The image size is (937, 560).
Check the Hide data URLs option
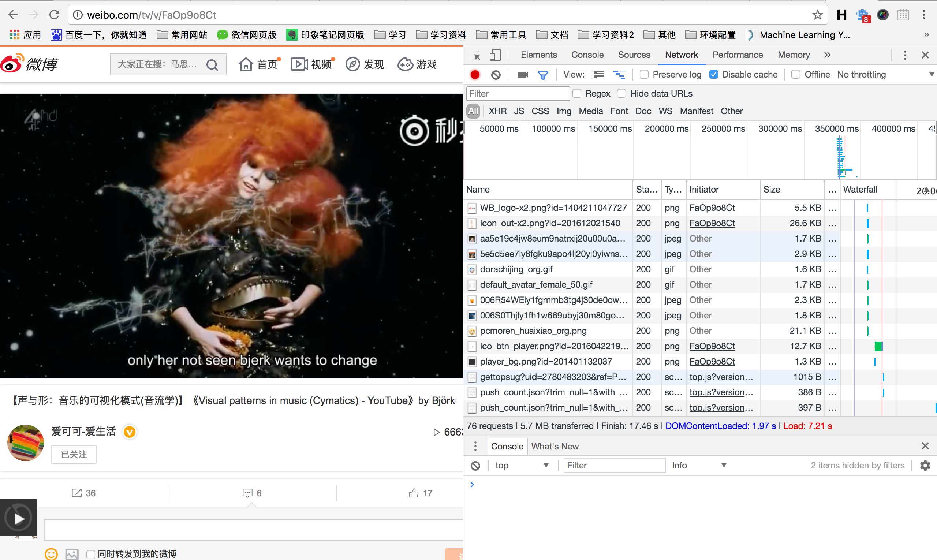tap(621, 94)
